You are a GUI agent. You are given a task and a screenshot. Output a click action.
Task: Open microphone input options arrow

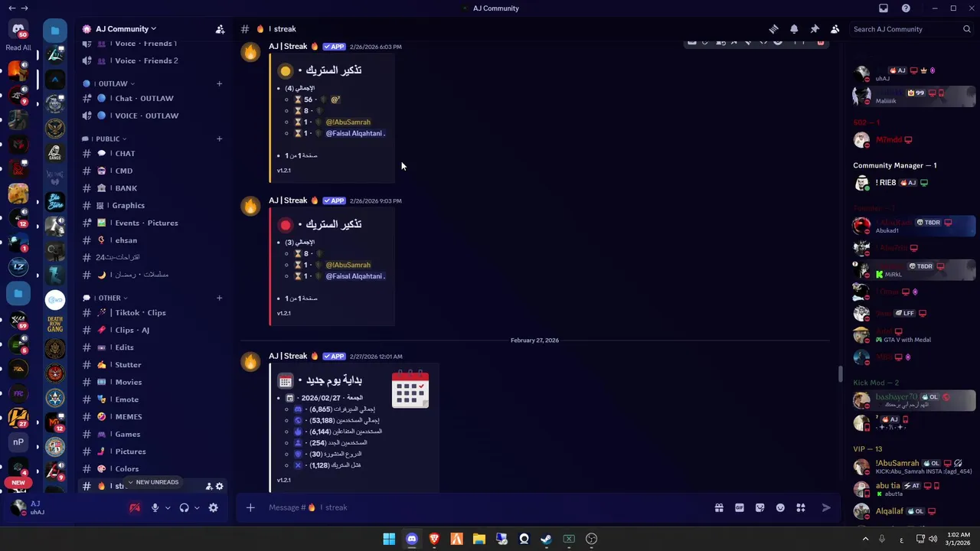(x=168, y=507)
